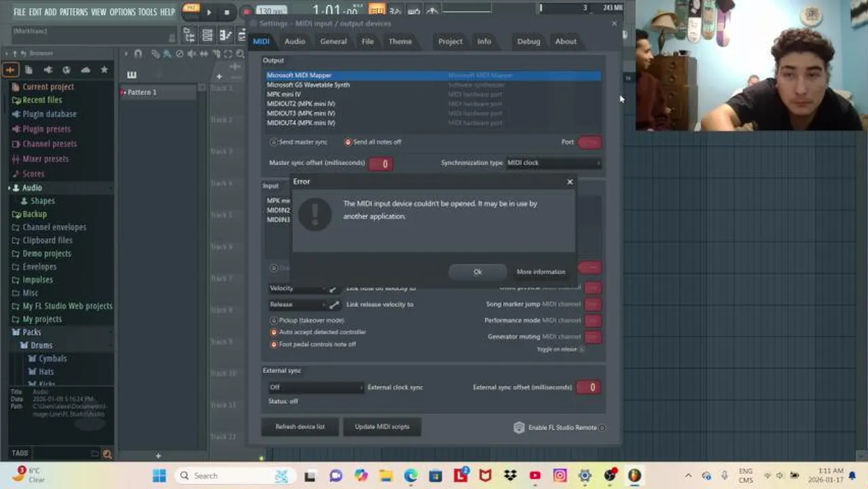The height and width of the screenshot is (489, 868).
Task: Select the playlist Delete tool
Action: click(x=179, y=54)
